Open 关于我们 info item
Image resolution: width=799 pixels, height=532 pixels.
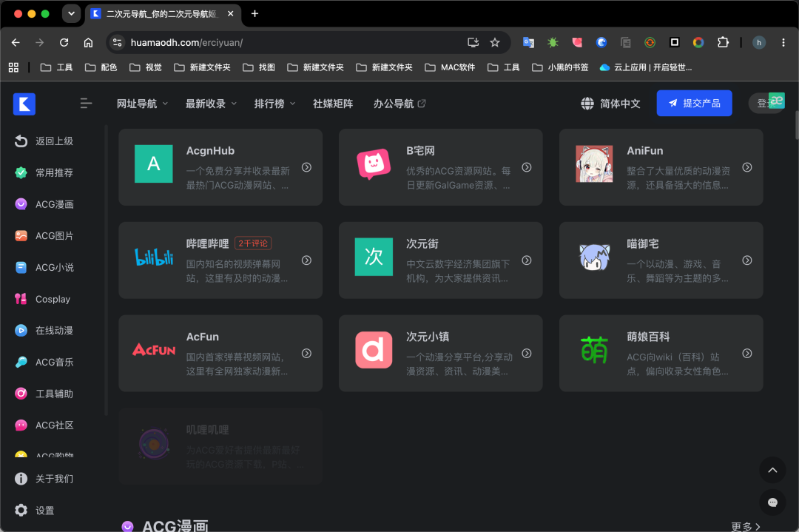[45, 479]
